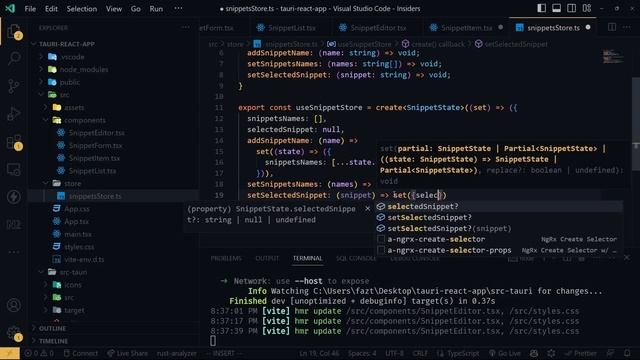The image size is (640, 360).
Task: Click Prettier in status bar
Action: tap(581, 353)
